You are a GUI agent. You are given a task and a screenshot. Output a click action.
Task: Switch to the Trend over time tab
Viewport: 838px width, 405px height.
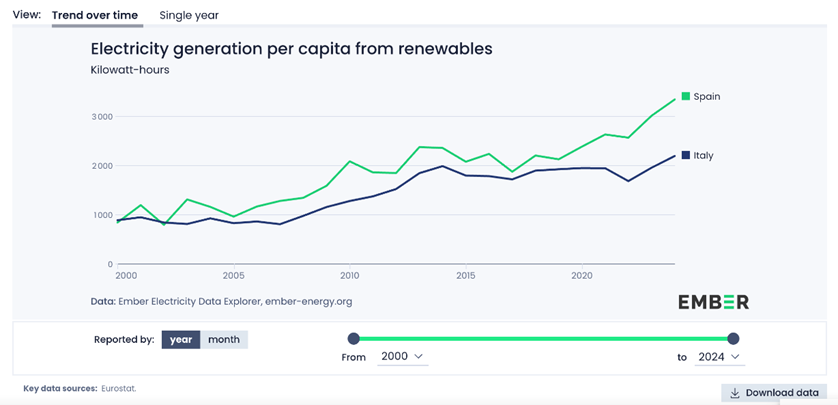coord(97,15)
